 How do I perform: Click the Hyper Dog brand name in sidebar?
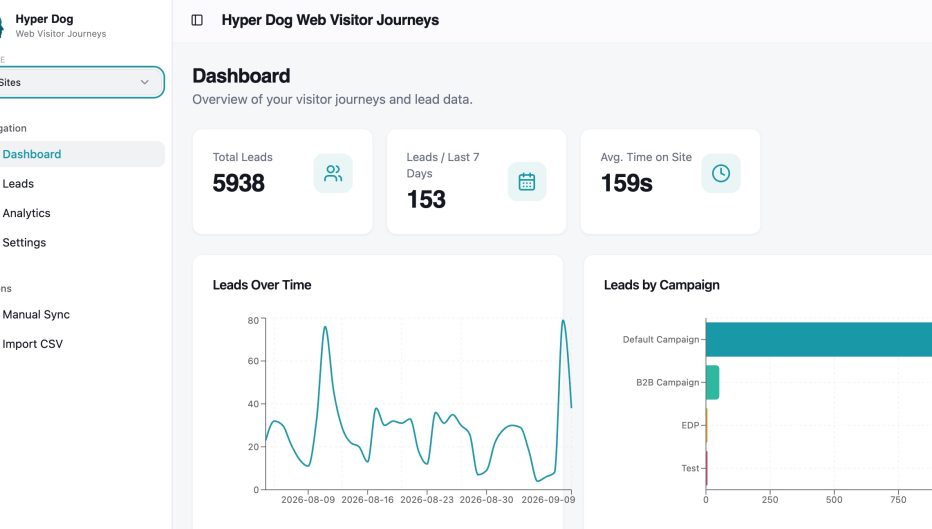click(x=44, y=19)
